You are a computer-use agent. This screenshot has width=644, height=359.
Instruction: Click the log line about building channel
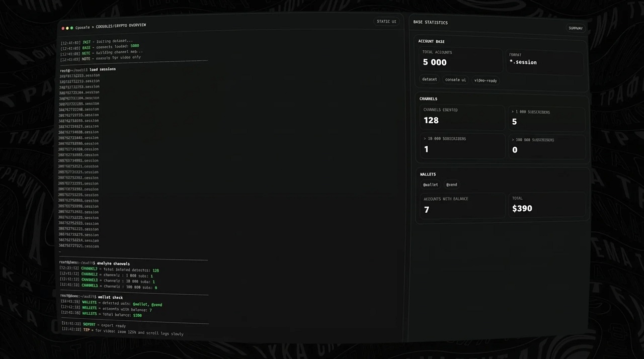[102, 52]
